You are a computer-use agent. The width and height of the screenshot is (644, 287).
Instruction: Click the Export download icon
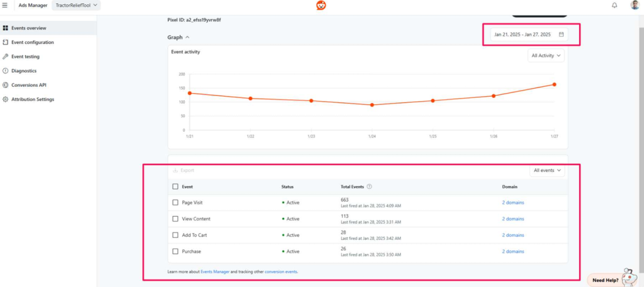pos(175,170)
